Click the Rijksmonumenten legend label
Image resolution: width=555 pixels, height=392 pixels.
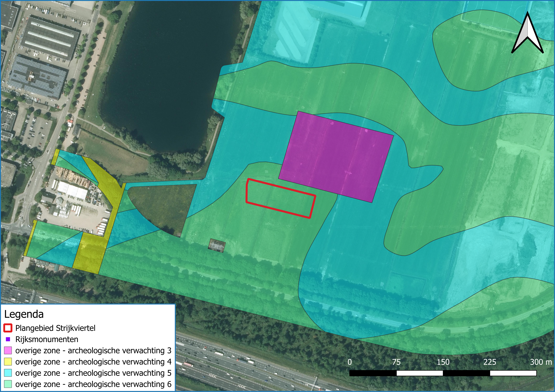point(47,339)
